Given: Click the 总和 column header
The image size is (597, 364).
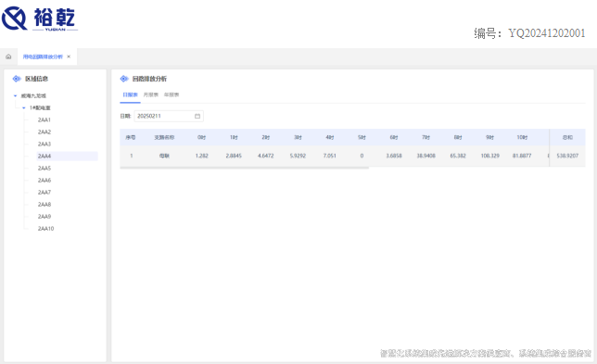Looking at the screenshot, I should coord(567,137).
